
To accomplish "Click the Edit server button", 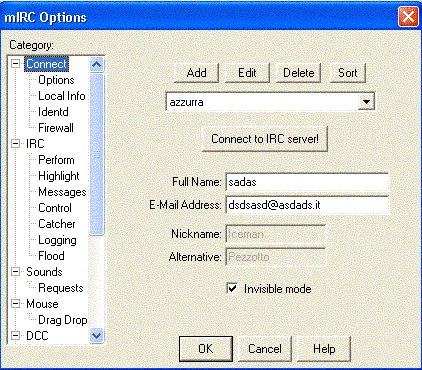I will pos(247,73).
